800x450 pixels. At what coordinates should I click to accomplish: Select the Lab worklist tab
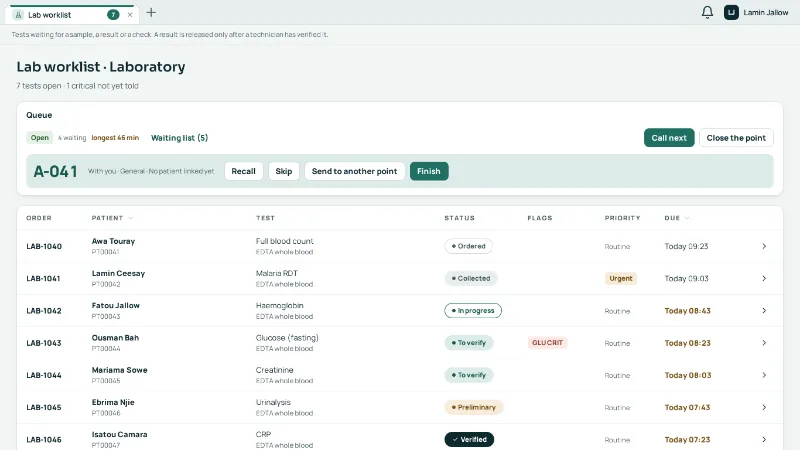[71, 15]
